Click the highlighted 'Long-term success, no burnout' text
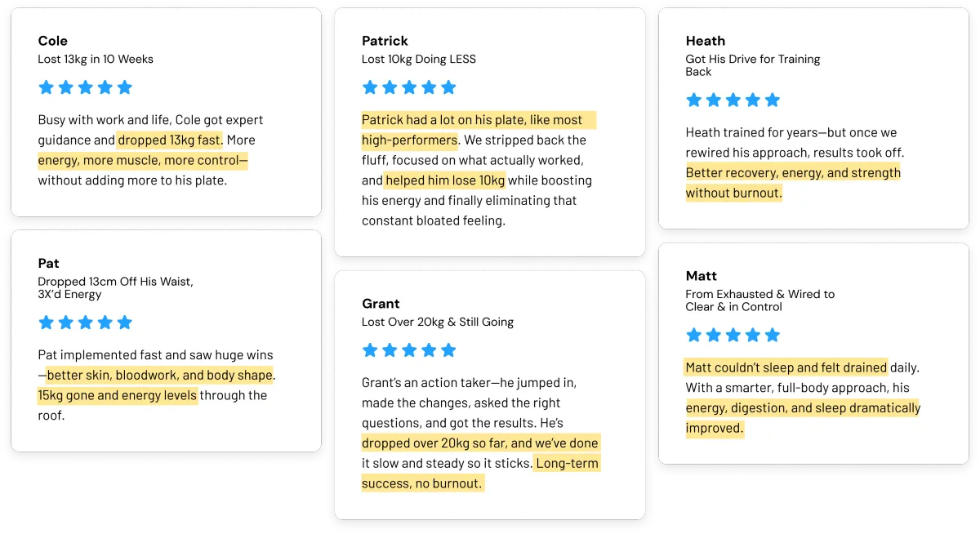Image resolution: width=980 pixels, height=534 pixels. [481, 474]
